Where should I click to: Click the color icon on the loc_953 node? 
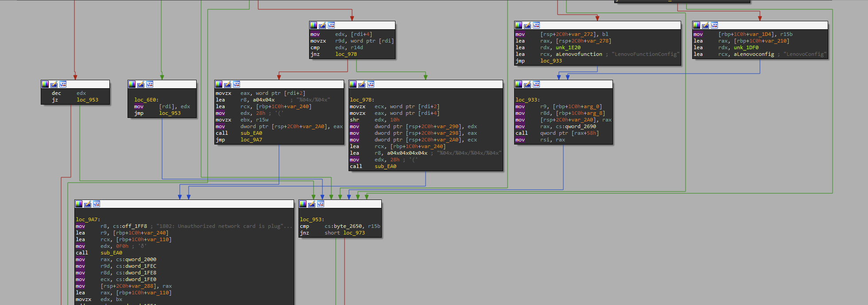(x=303, y=204)
